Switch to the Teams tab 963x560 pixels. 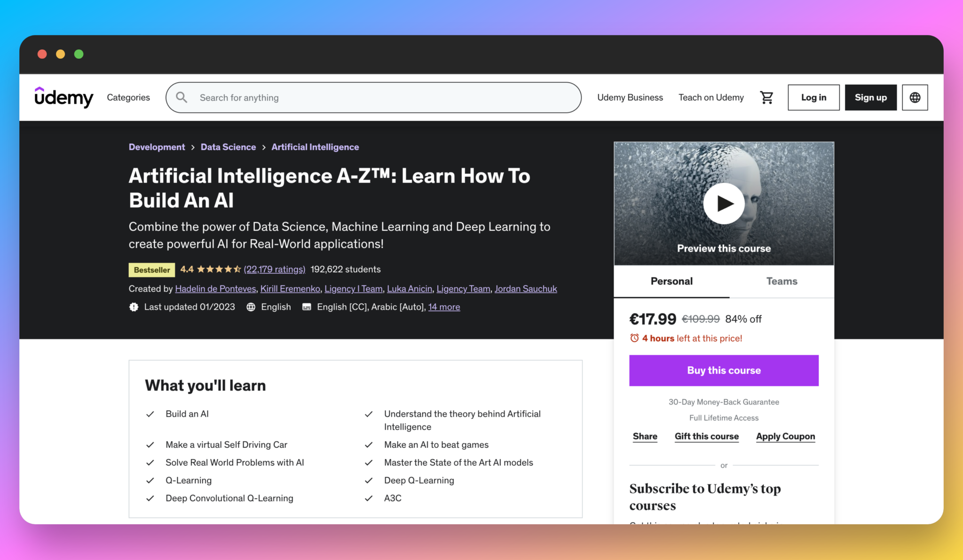[x=781, y=281]
